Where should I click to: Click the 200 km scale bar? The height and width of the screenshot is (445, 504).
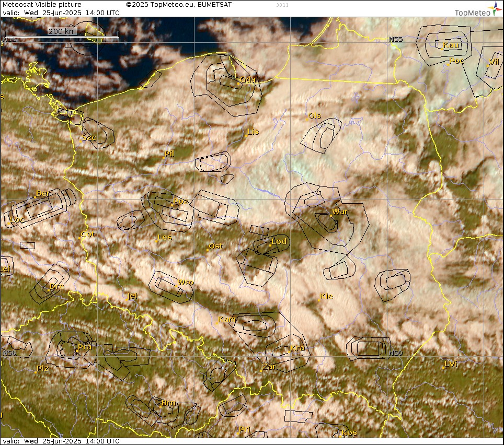point(62,34)
